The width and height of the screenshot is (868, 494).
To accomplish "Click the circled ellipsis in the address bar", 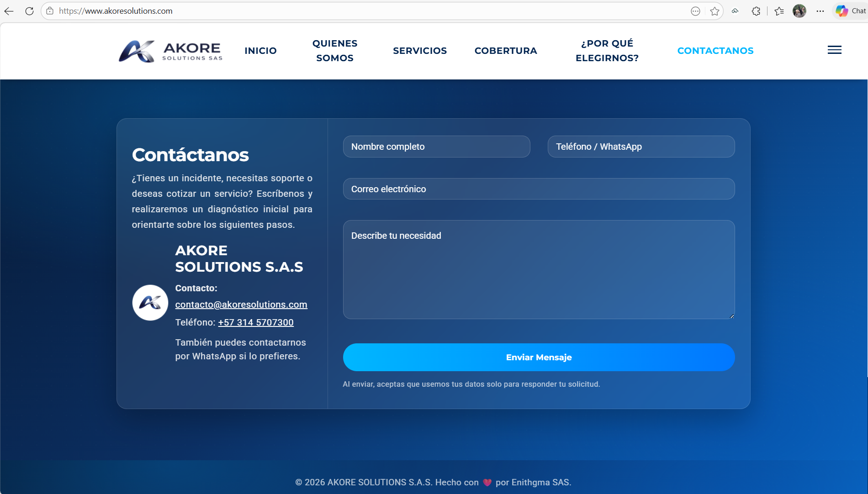I will pyautogui.click(x=695, y=11).
